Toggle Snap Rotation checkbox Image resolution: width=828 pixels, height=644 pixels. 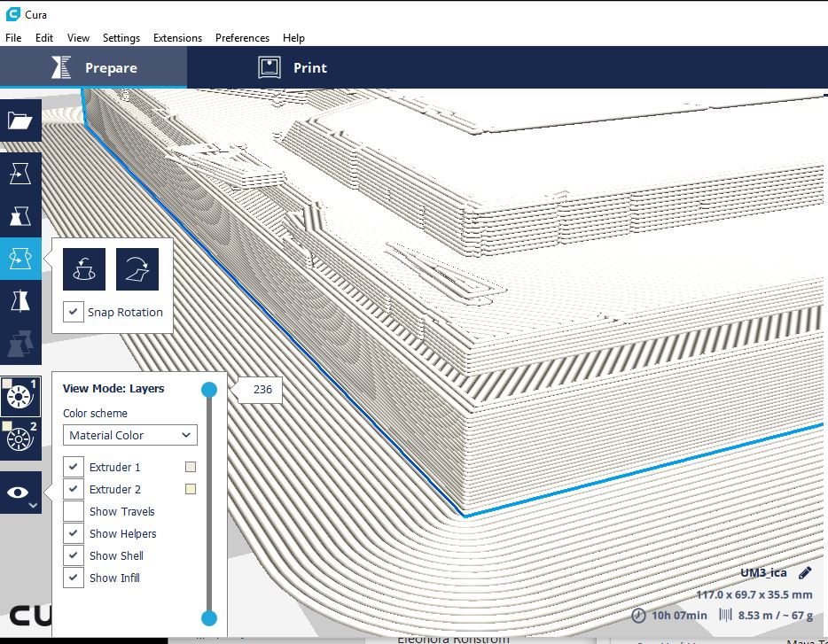(x=73, y=312)
